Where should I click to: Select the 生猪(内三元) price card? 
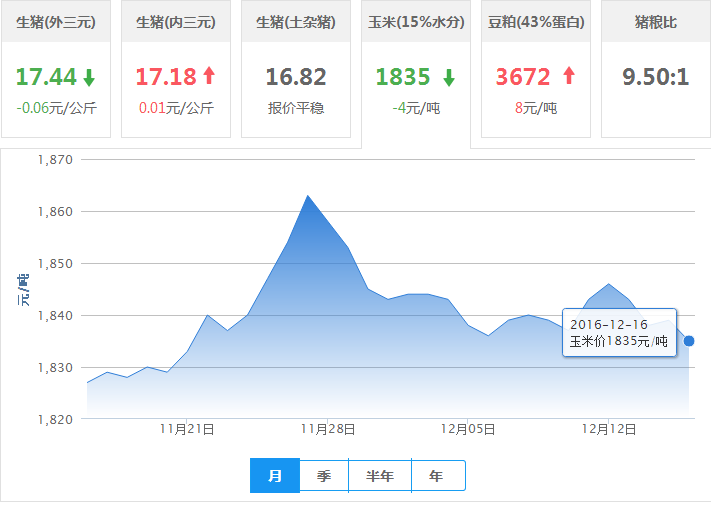pyautogui.click(x=176, y=68)
